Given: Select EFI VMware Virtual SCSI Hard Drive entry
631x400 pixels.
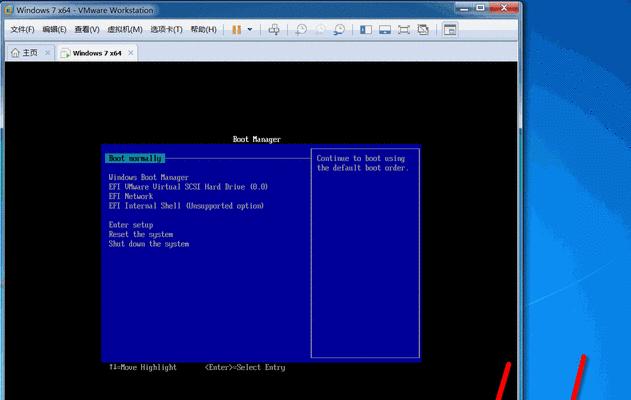Looking at the screenshot, I should click(188, 187).
